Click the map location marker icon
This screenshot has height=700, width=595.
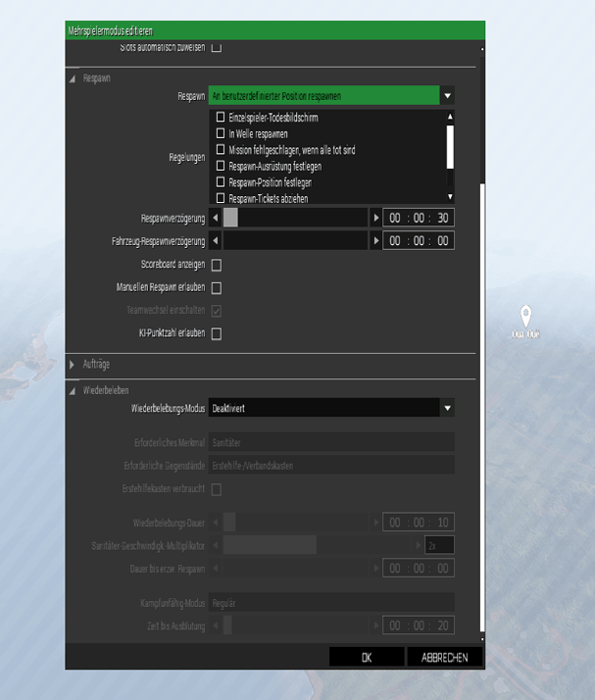point(526,316)
